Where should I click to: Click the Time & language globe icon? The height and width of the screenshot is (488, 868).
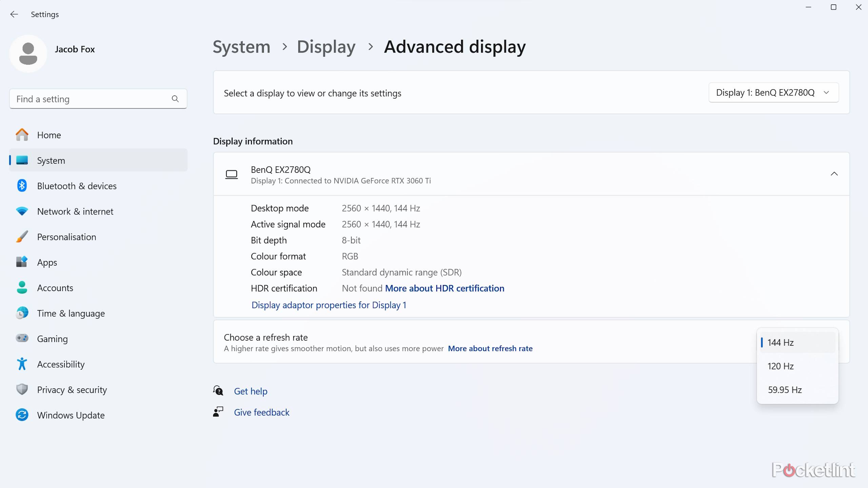pyautogui.click(x=22, y=313)
